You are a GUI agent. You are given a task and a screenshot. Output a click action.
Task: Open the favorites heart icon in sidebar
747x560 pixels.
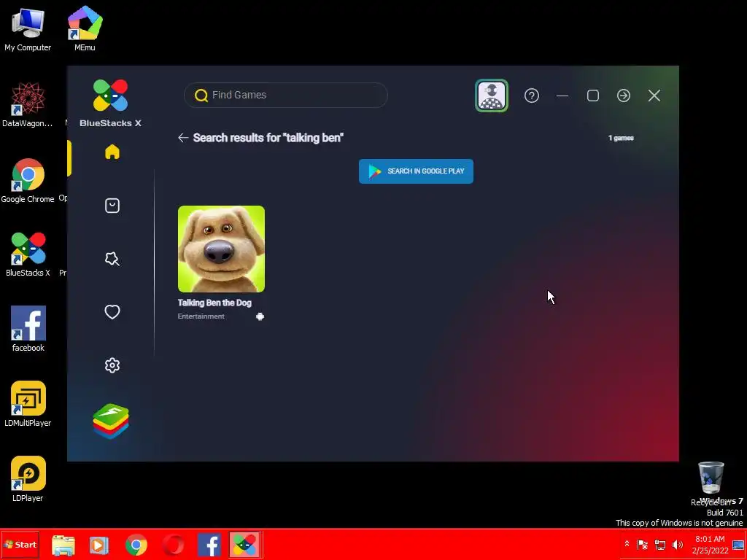tap(112, 312)
